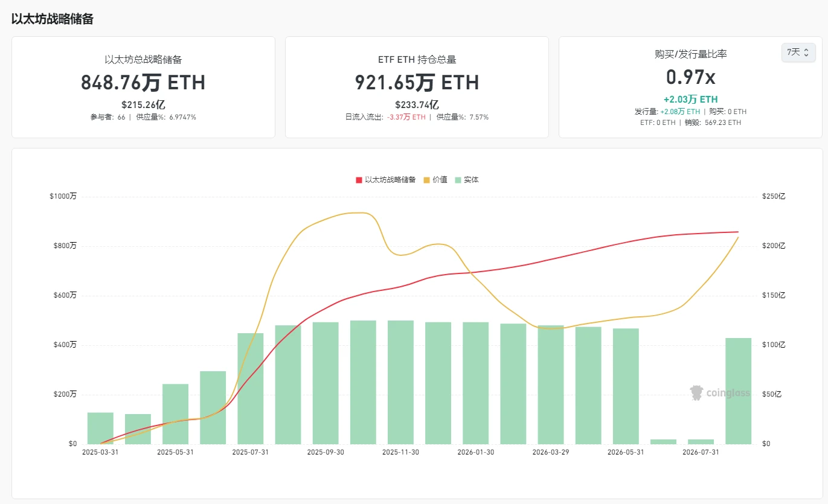Click the 2025-05-31 date axis label
Screen dimensions: 828x504
coord(175,452)
